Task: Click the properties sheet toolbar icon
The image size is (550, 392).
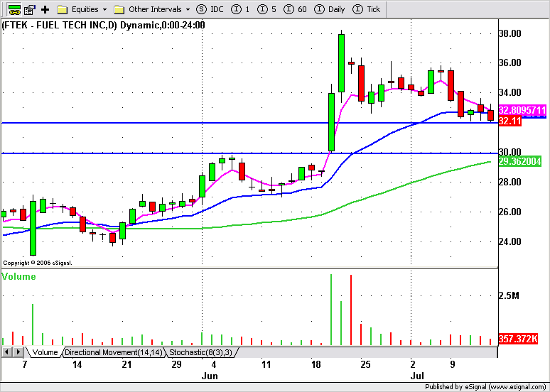Action: (30, 9)
